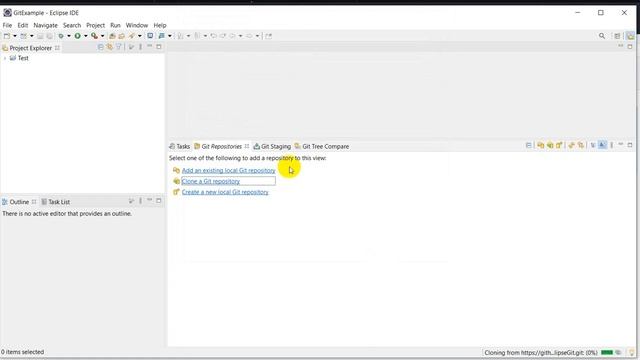This screenshot has width=640, height=360.
Task: Switch to the Git Staging tab
Action: 272,146
